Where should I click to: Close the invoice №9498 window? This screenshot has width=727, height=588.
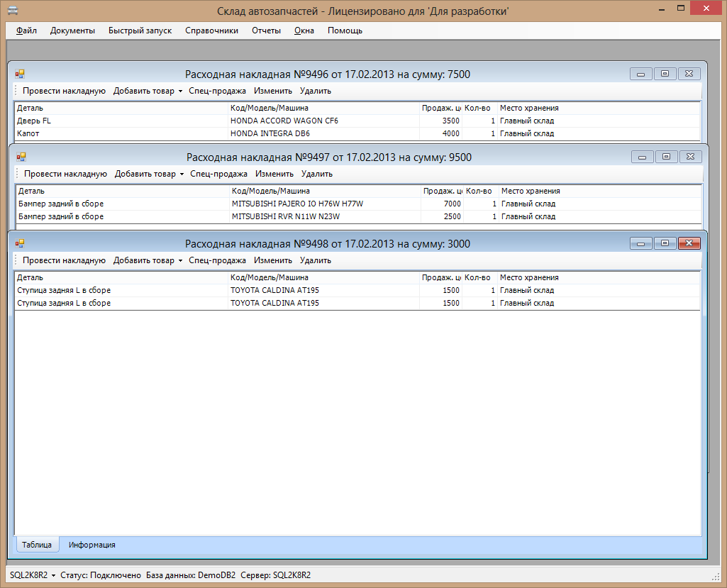coord(689,243)
